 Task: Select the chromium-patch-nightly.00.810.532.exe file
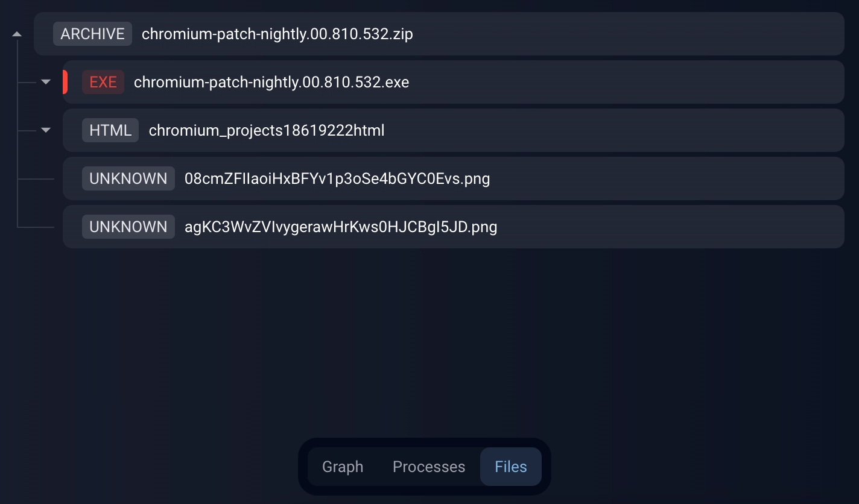271,82
